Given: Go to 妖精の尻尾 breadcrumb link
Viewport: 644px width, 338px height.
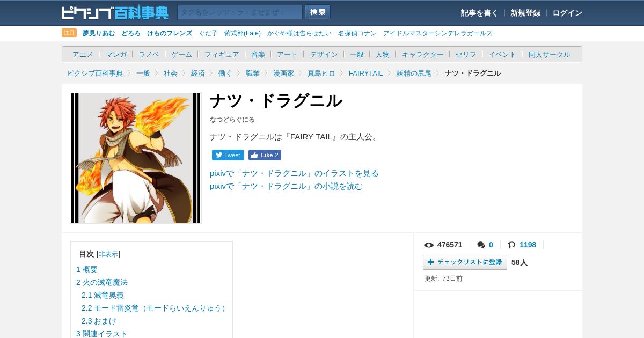Looking at the screenshot, I should point(414,73).
